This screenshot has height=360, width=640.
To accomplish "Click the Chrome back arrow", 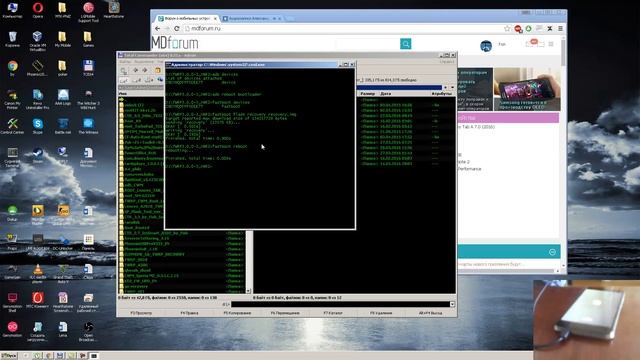I will (x=158, y=29).
